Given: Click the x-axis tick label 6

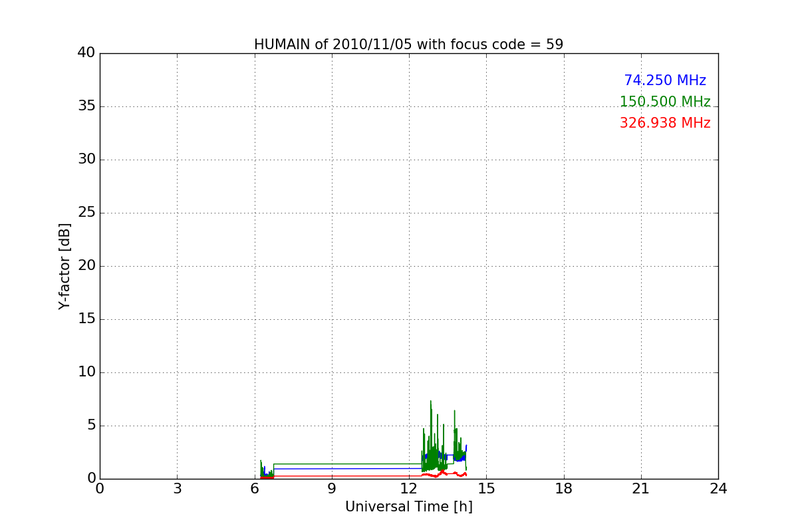Looking at the screenshot, I should point(255,489).
